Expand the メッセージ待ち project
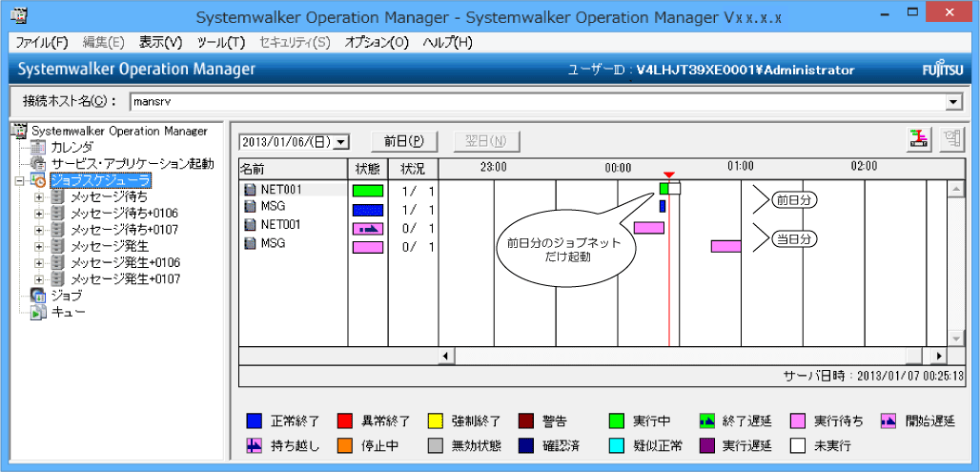Screen dimensions: 980x472 [x=39, y=197]
